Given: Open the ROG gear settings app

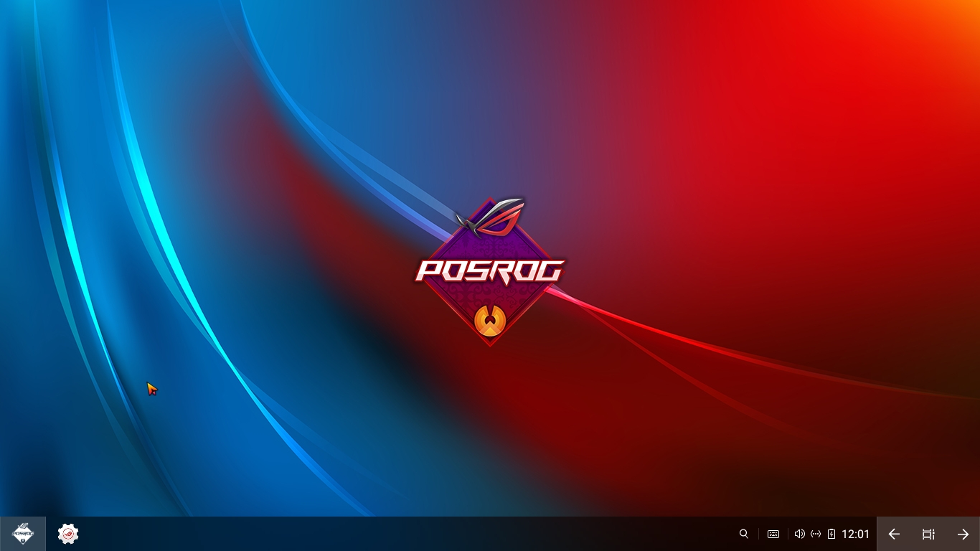Looking at the screenshot, I should (x=68, y=534).
